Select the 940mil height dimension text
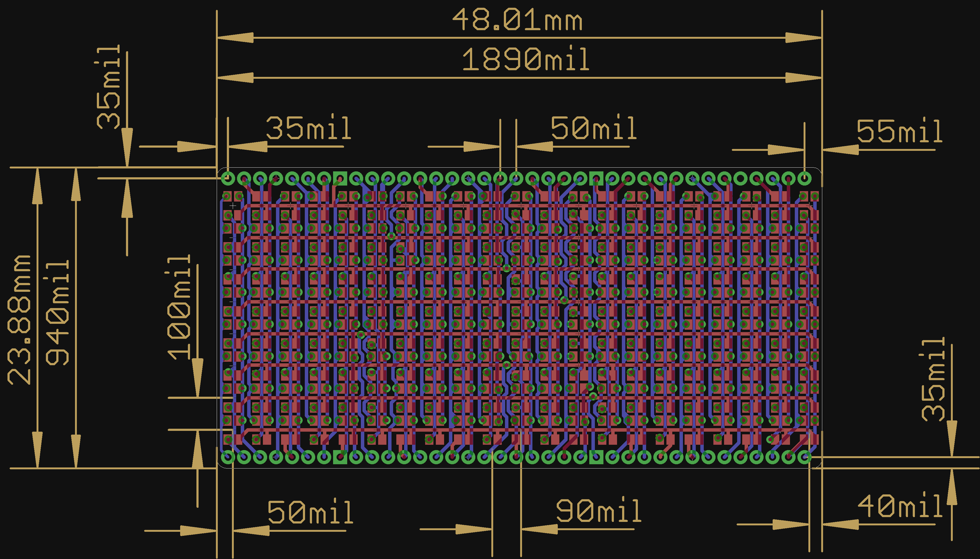The height and width of the screenshot is (559, 980). [57, 313]
